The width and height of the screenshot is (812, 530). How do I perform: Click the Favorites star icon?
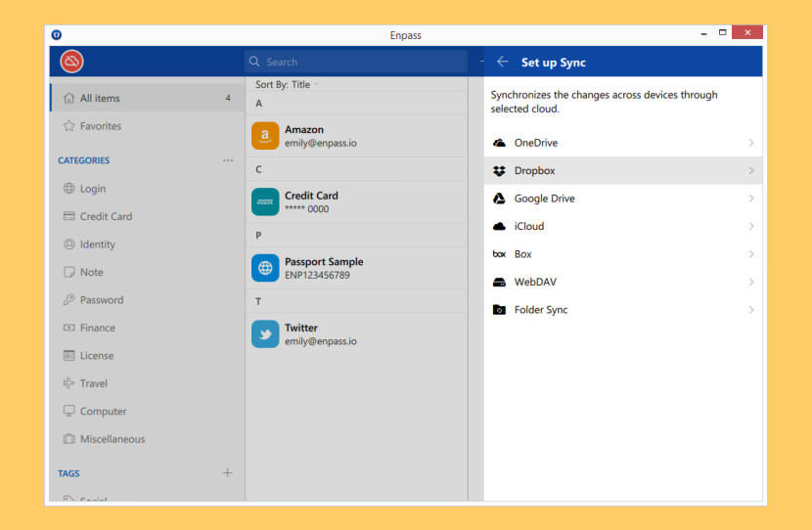(x=68, y=126)
